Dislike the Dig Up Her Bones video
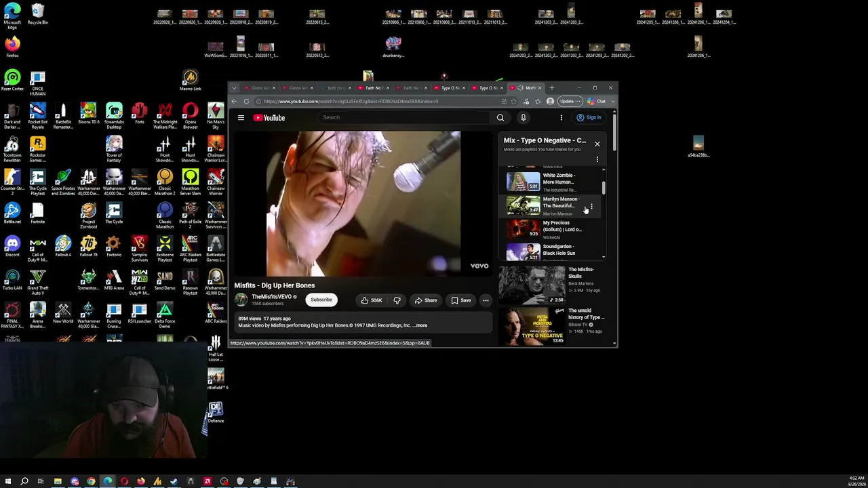The height and width of the screenshot is (488, 868). pyautogui.click(x=397, y=300)
